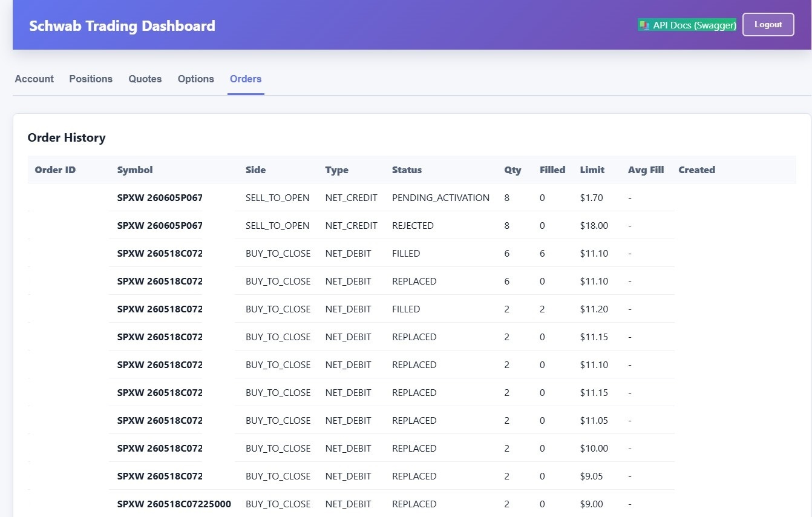The height and width of the screenshot is (517, 812).
Task: Click REPLACED status in the quantity 6 row
Action: (x=414, y=282)
